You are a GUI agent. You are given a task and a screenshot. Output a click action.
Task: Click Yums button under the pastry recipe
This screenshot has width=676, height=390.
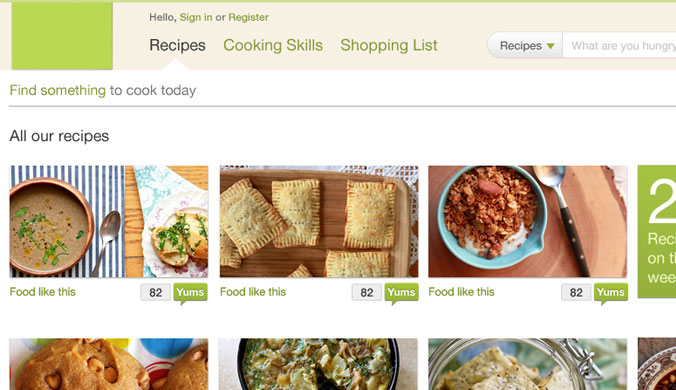pos(401,293)
